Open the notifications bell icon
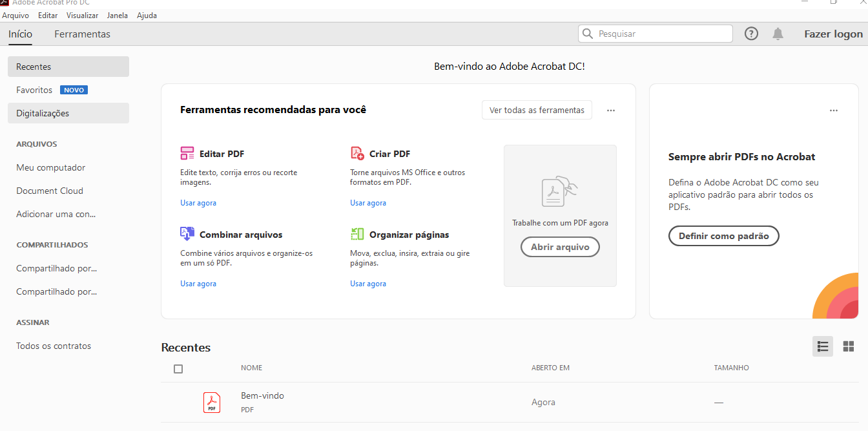 click(x=778, y=34)
